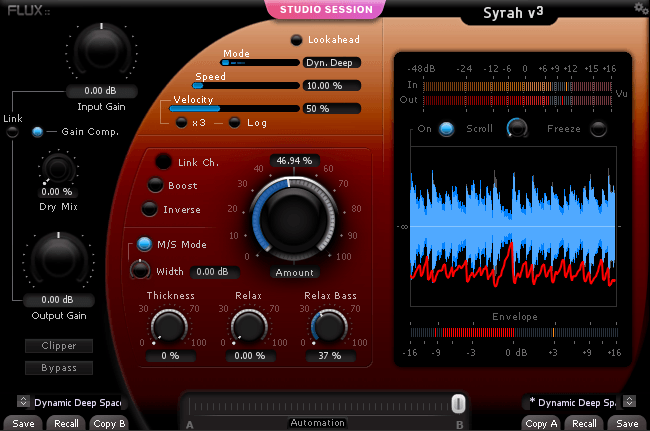
Task: Toggle the Lookahead button
Action: click(x=296, y=40)
